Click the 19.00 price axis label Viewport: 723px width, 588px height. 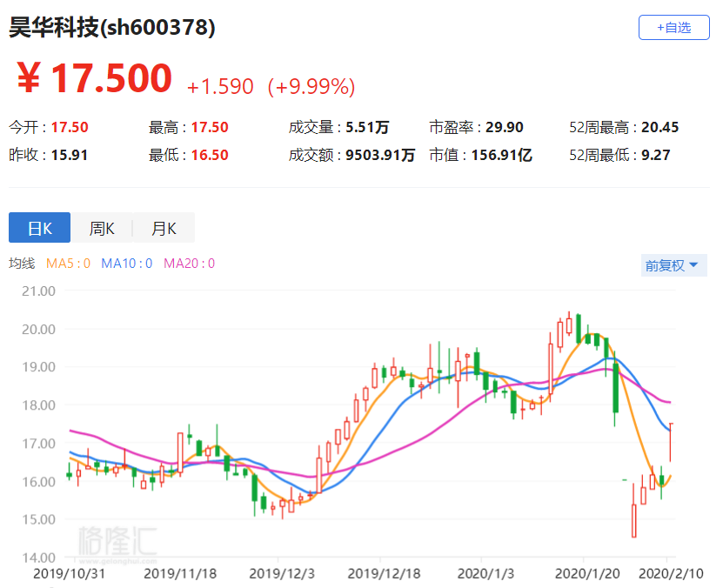click(x=39, y=367)
